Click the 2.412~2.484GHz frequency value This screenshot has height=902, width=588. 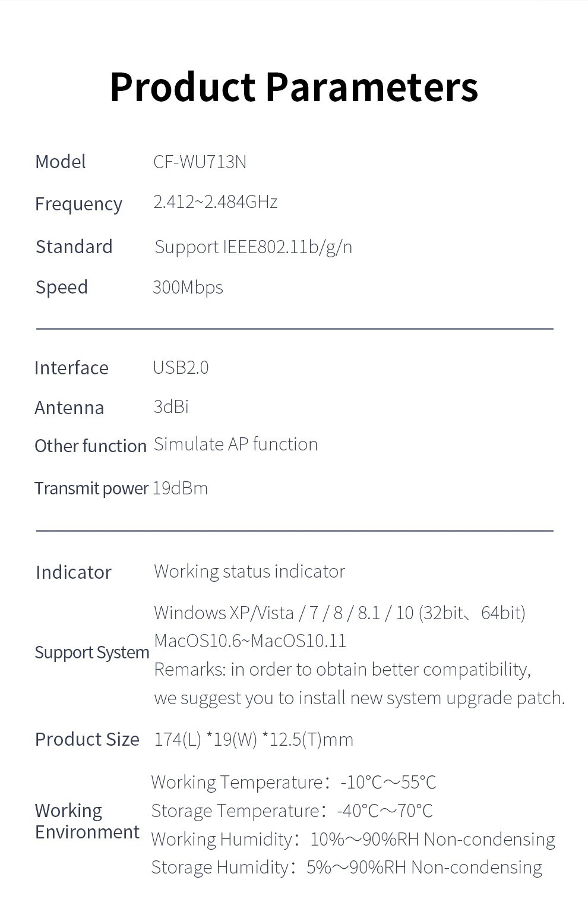(216, 202)
